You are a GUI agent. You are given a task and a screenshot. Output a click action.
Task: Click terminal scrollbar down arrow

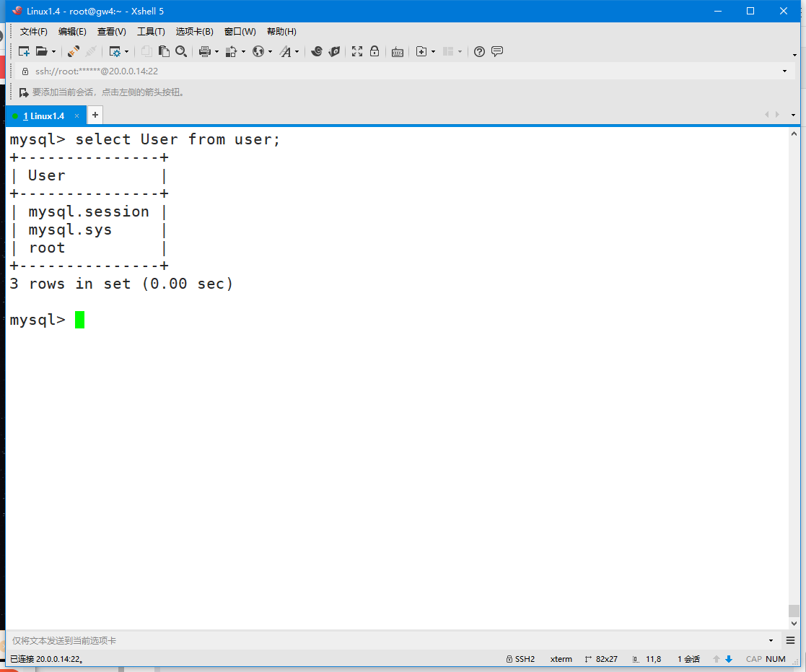pos(794,623)
